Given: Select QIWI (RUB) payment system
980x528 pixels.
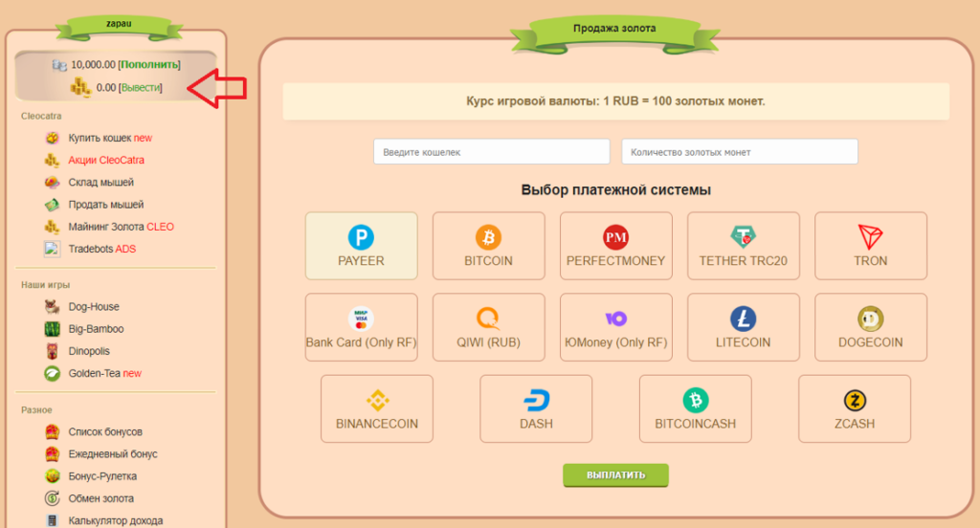Looking at the screenshot, I should point(488,327).
